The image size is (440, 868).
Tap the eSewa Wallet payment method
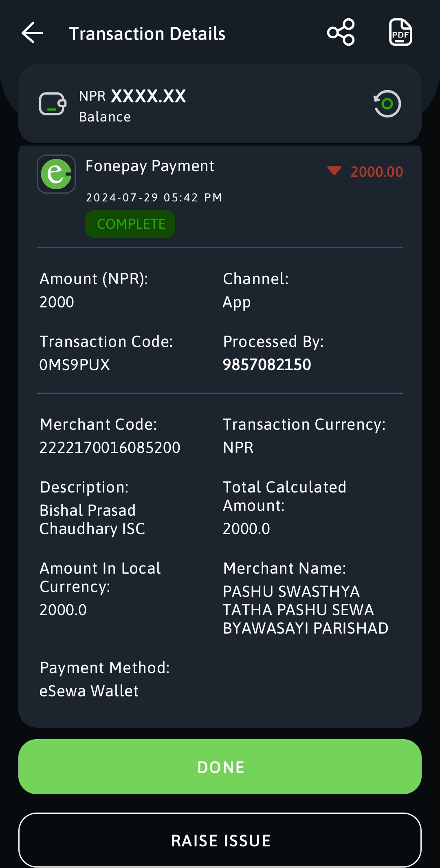pyautogui.click(x=89, y=691)
